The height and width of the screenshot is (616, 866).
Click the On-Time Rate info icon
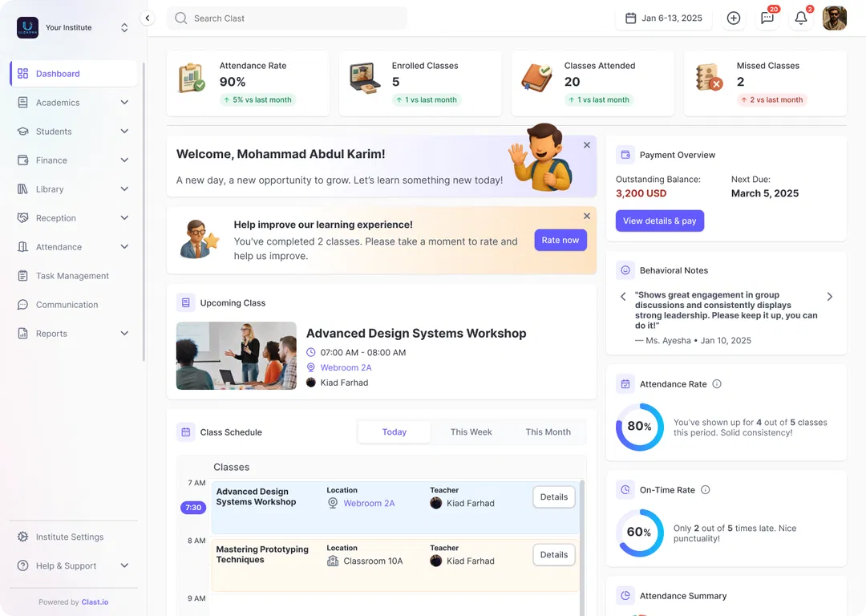point(706,490)
